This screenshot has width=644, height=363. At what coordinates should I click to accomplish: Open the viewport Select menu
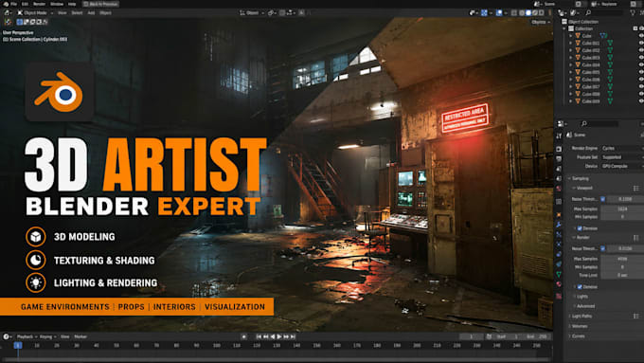click(77, 12)
